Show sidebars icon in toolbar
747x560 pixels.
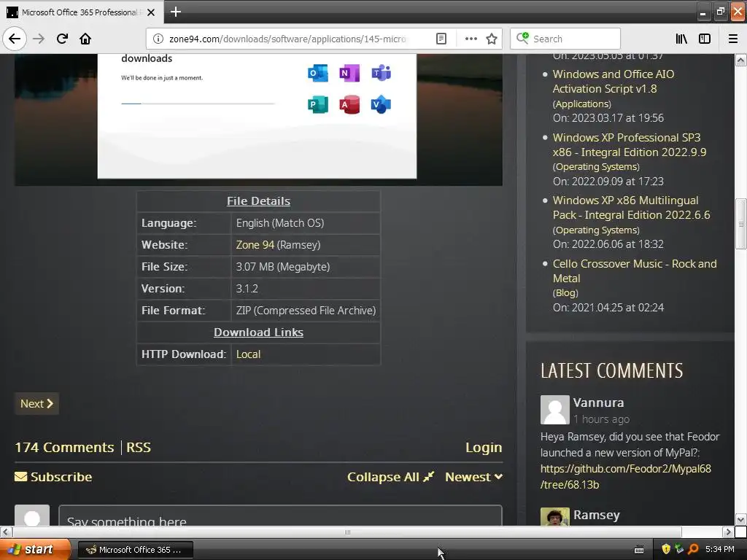tap(705, 39)
